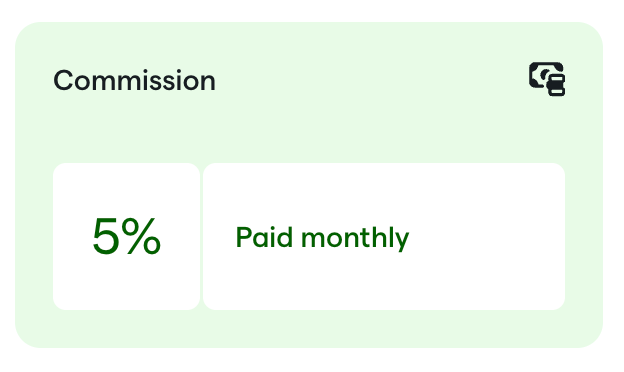The image size is (624, 372).
Task: Click the word monthly in the payout tile
Action: [355, 238]
